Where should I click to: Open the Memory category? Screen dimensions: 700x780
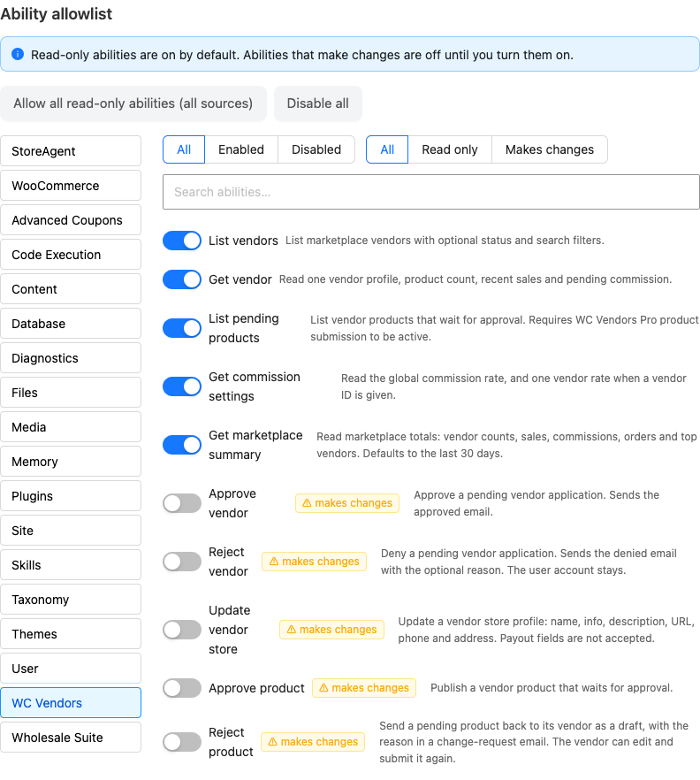71,462
